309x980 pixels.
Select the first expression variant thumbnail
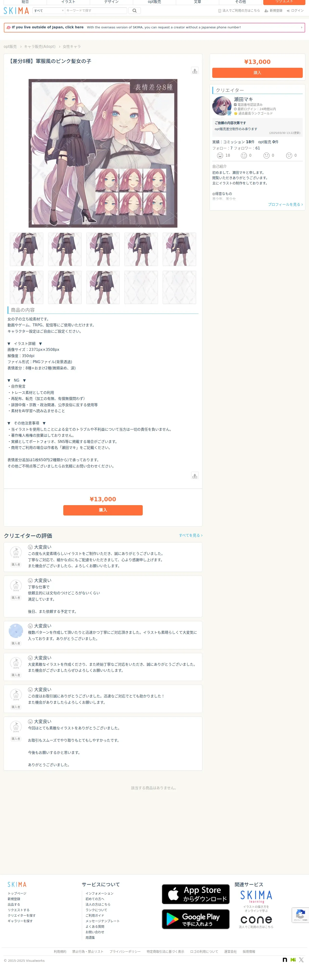pos(26,249)
